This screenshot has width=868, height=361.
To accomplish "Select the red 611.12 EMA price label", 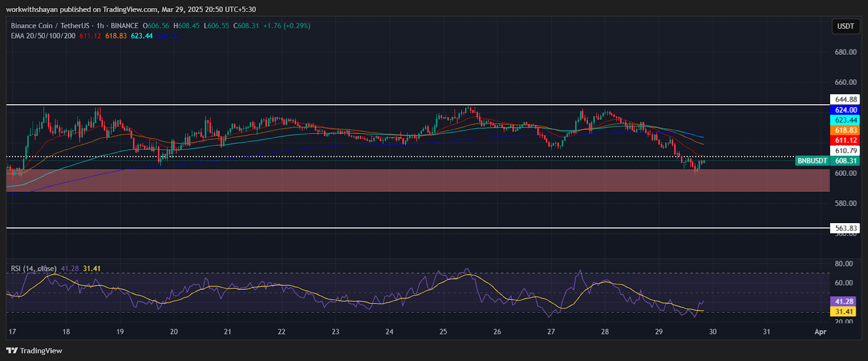I will [x=845, y=140].
